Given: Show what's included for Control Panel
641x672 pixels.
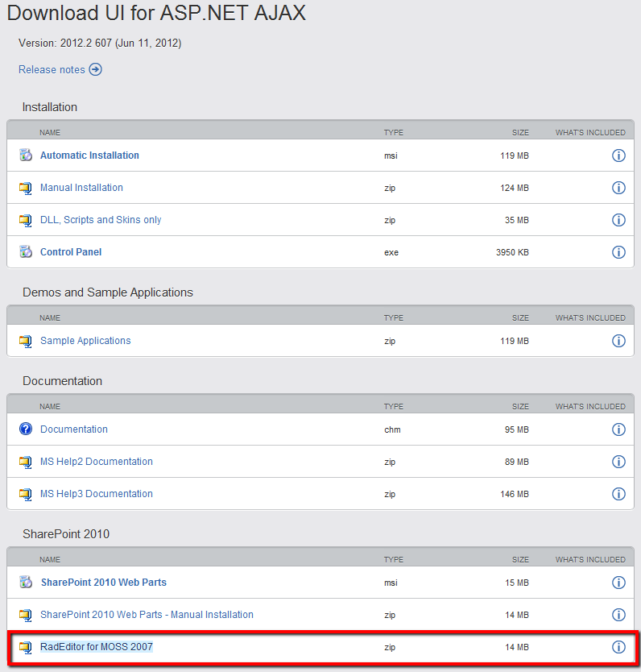Looking at the screenshot, I should click(x=618, y=252).
